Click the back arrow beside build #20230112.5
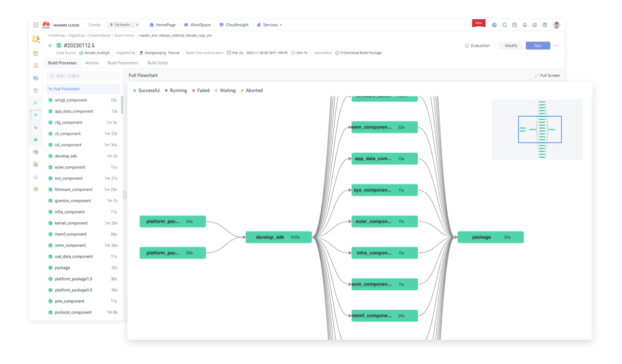Image resolution: width=622 pixels, height=364 pixels. point(51,45)
